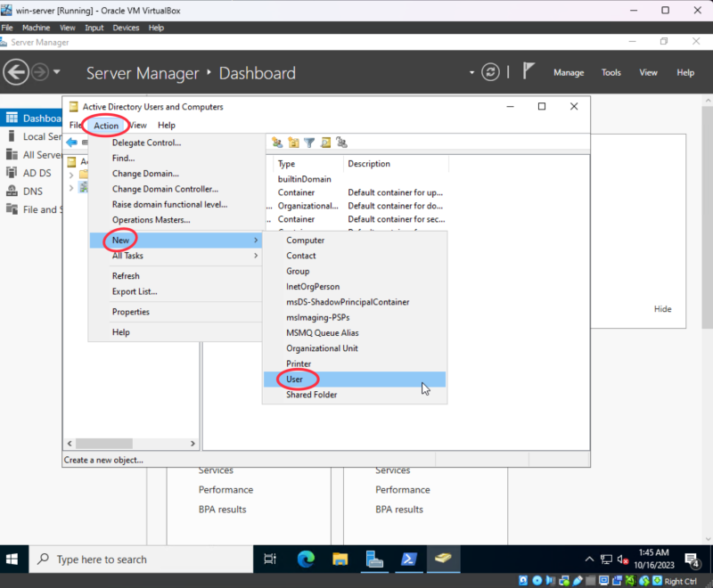This screenshot has height=588, width=713.
Task: Expand the first tree node in ADUC
Action: [71, 175]
